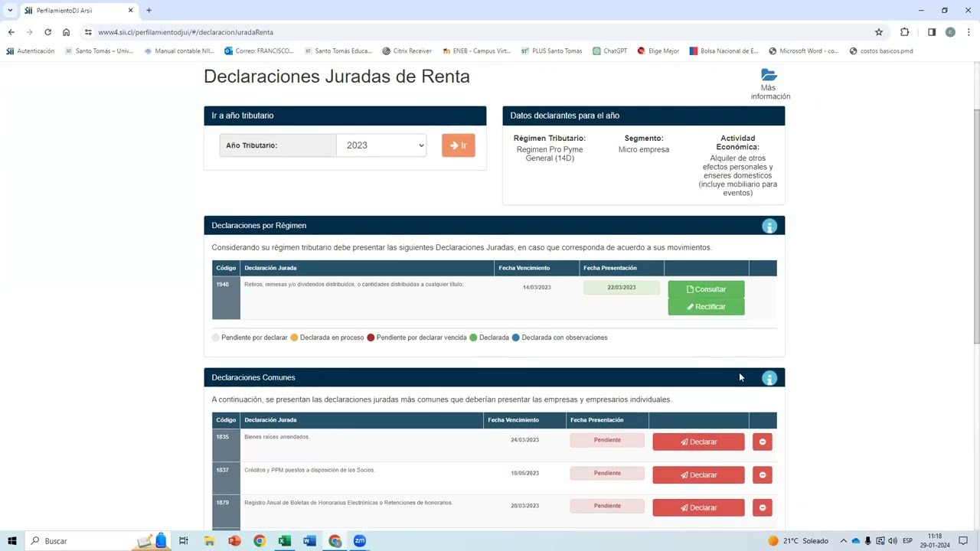
Task: Open Windows Start menu
Action: pos(11,541)
